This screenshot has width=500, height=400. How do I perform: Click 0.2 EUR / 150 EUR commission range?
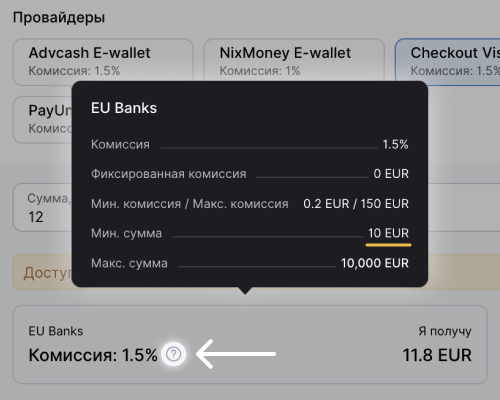tap(356, 204)
